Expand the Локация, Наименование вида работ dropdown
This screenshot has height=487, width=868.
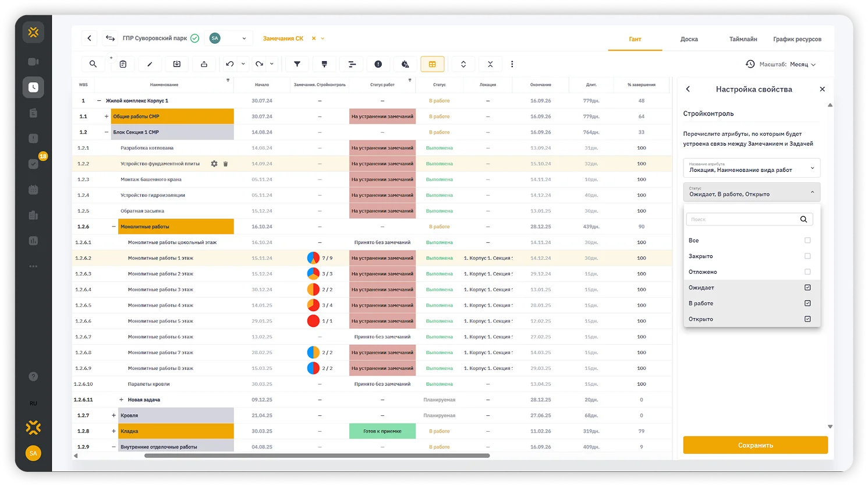[x=752, y=168]
